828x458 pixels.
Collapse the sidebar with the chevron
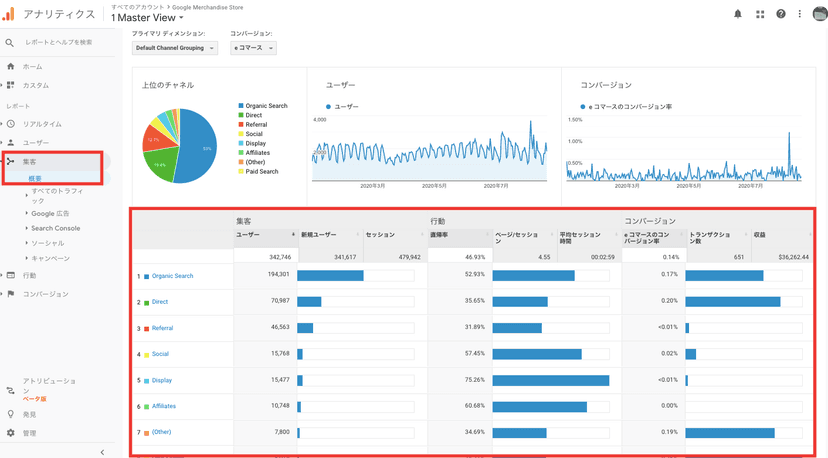coord(102,452)
